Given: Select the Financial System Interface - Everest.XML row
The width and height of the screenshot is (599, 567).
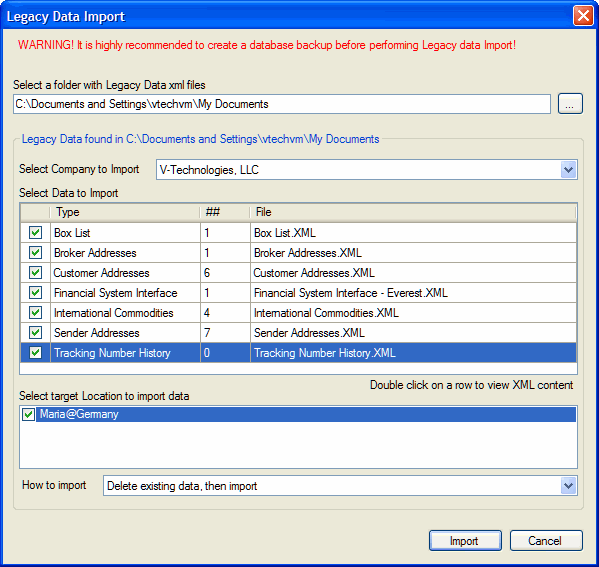Looking at the screenshot, I should tap(298, 293).
